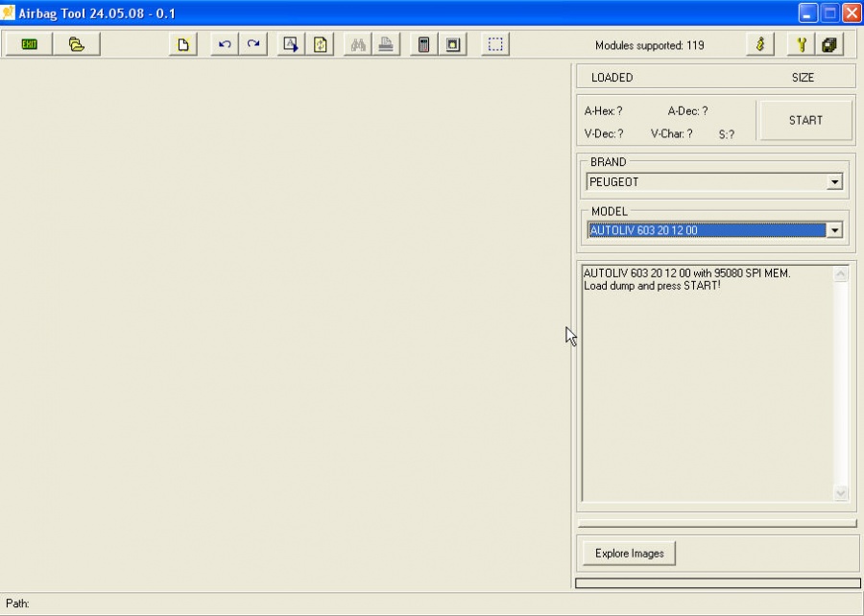Click the page refresh arrows icon
Image resolution: width=864 pixels, height=616 pixels.
point(320,44)
